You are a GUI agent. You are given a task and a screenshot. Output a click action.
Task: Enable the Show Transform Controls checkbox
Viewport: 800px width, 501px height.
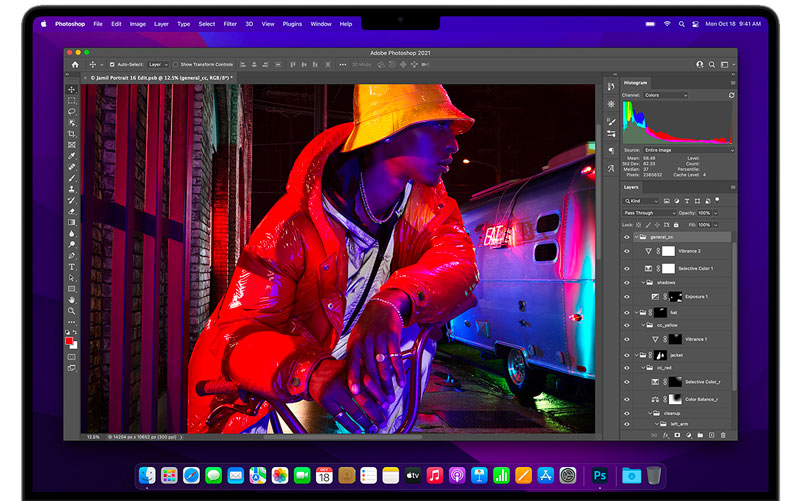click(x=176, y=65)
